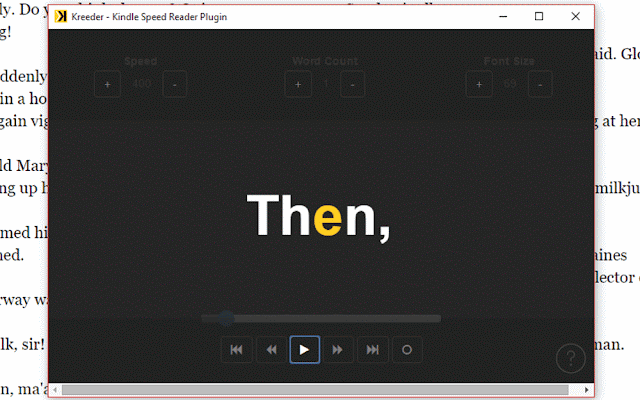The height and width of the screenshot is (400, 640).
Task: Click the Play button
Action: coord(304,349)
